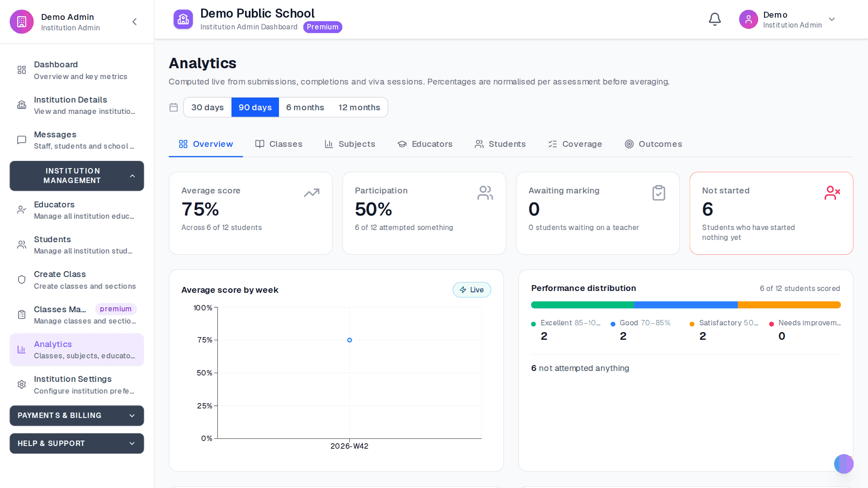Click the Create Class shield icon

click(x=22, y=280)
